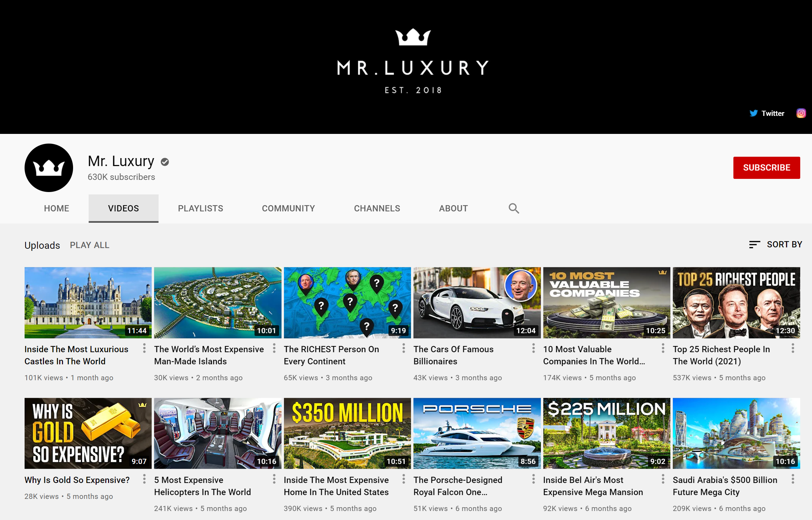Open the Instagram icon link in banner
This screenshot has width=812, height=520.
801,113
